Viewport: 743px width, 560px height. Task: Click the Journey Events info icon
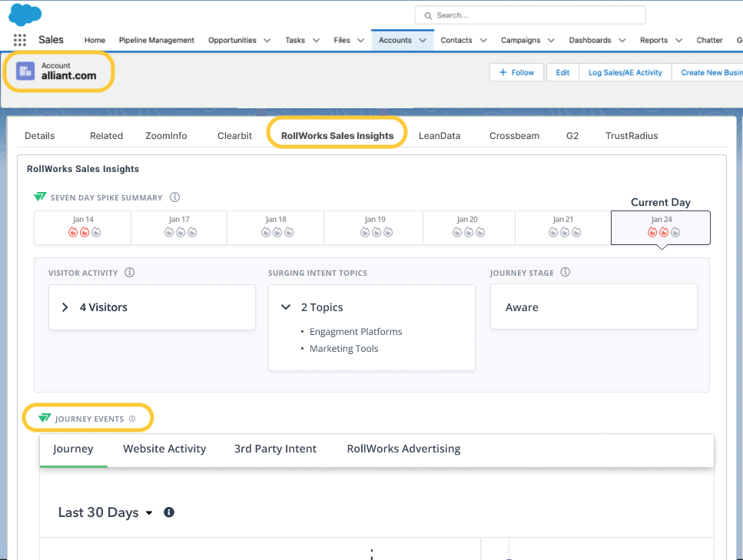[x=132, y=419]
